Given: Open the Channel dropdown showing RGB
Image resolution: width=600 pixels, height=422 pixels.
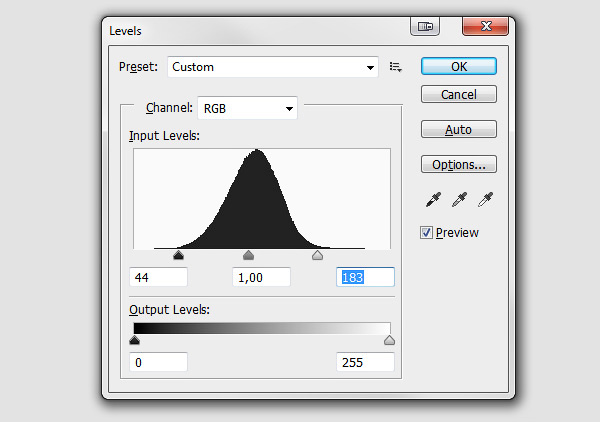Looking at the screenshot, I should pyautogui.click(x=248, y=108).
